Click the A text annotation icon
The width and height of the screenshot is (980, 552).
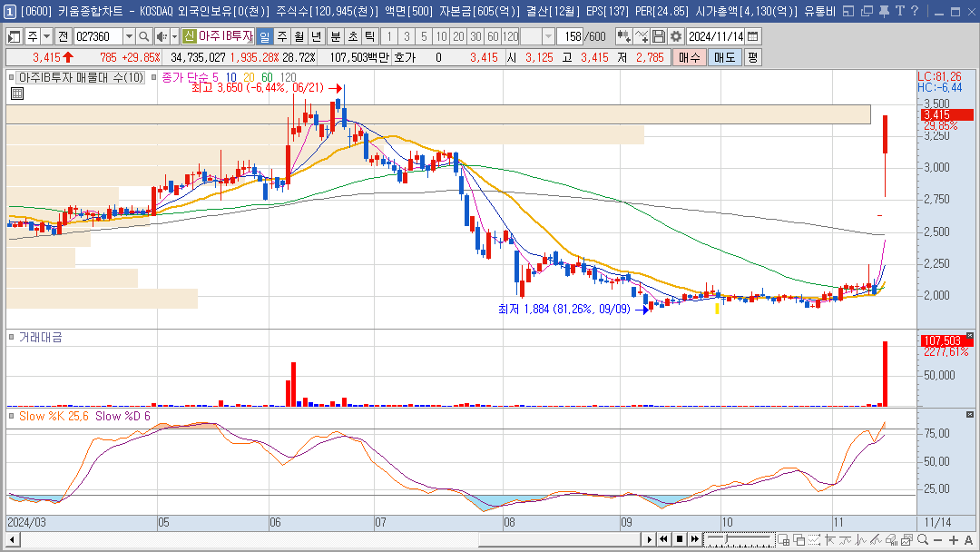click(x=968, y=539)
